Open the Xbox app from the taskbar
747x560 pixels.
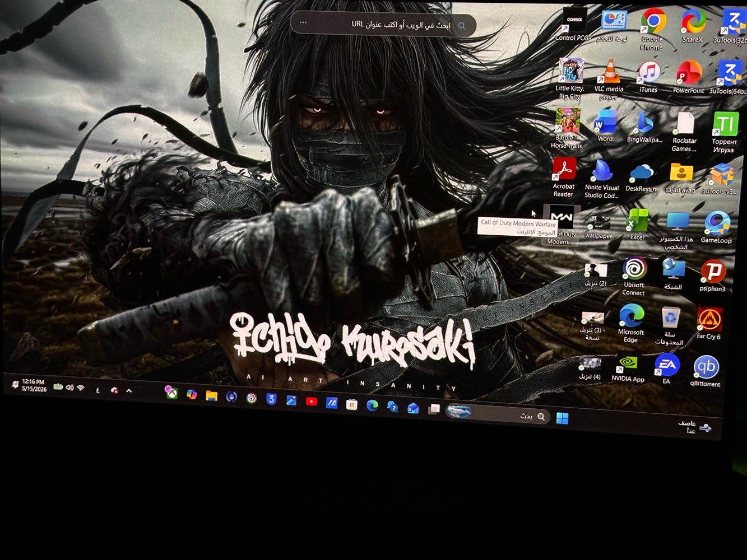coord(171,393)
